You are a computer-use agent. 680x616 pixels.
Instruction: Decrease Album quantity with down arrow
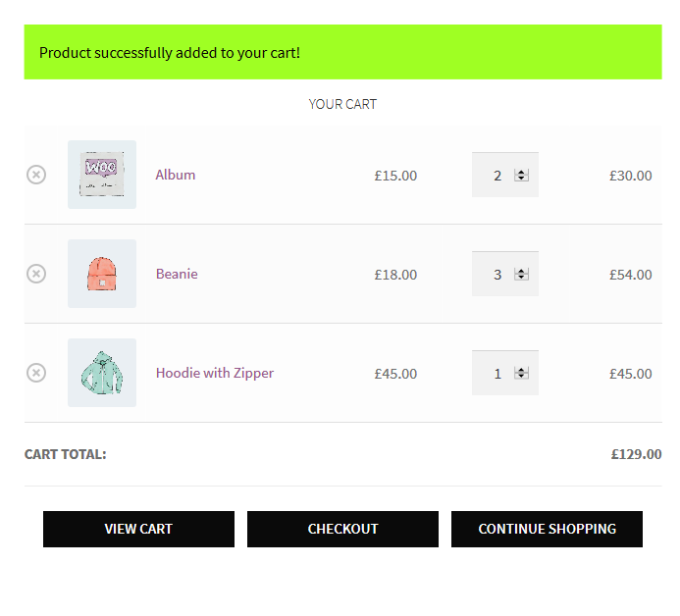[x=521, y=179]
